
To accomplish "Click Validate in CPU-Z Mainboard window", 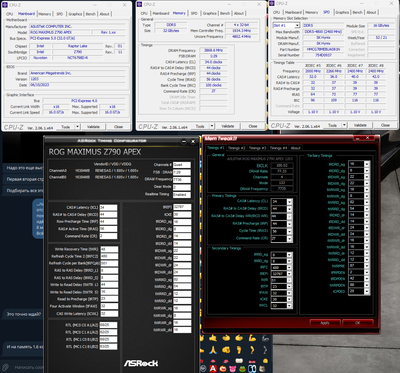I will [x=93, y=127].
